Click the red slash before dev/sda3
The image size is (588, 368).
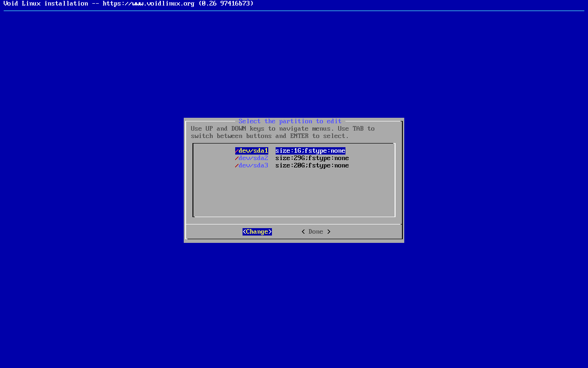click(237, 166)
